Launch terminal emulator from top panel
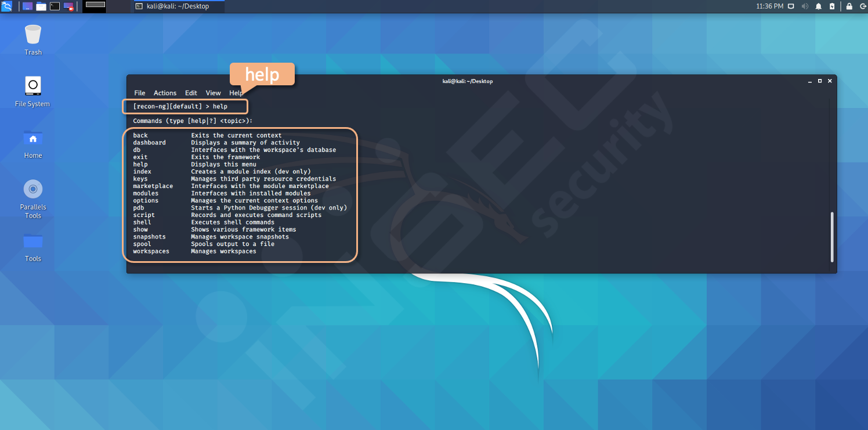 coord(55,6)
